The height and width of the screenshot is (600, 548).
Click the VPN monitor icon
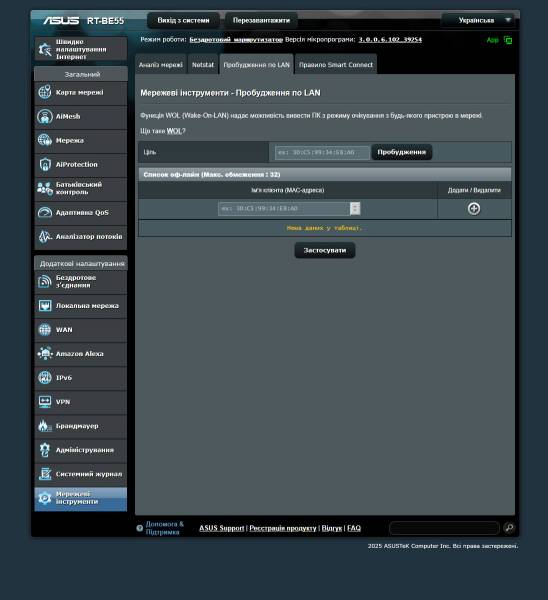pos(45,402)
